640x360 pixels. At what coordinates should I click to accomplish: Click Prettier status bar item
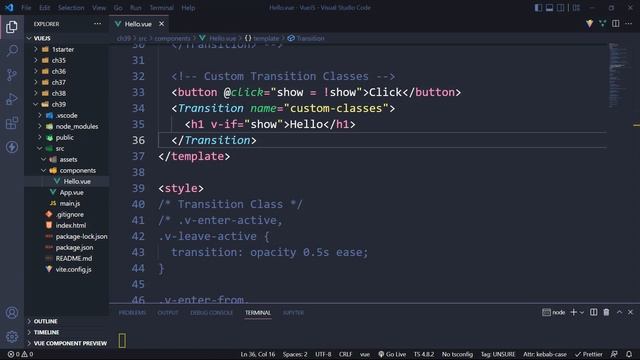click(x=589, y=354)
